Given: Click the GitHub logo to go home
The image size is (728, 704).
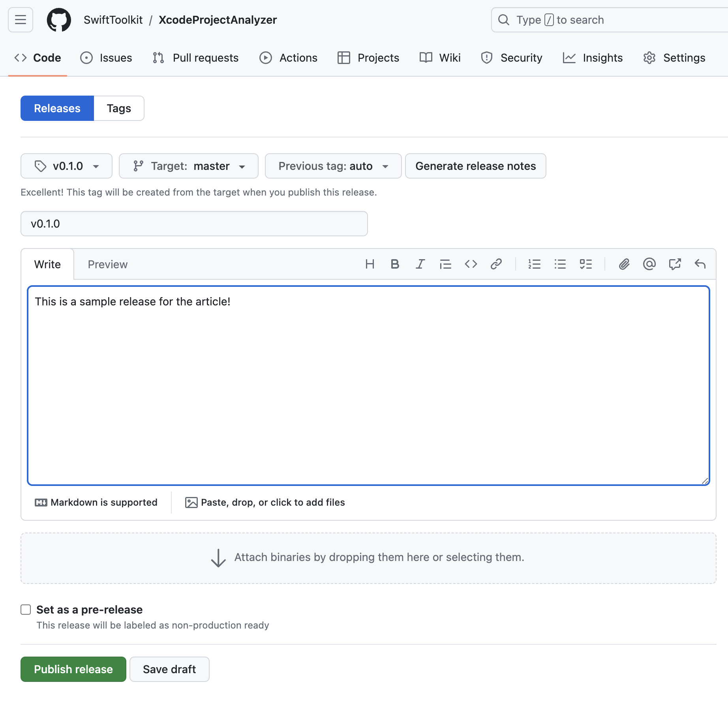Looking at the screenshot, I should 59,20.
